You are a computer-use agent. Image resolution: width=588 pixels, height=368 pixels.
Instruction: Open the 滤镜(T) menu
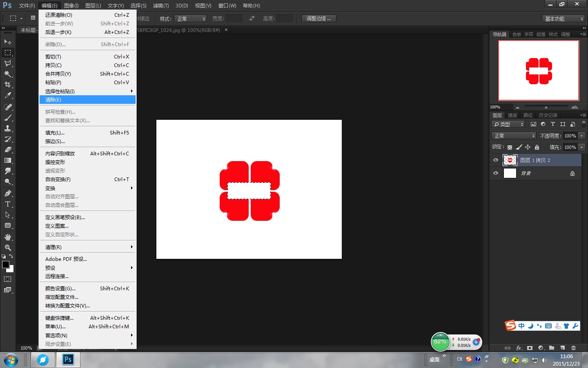coord(161,6)
